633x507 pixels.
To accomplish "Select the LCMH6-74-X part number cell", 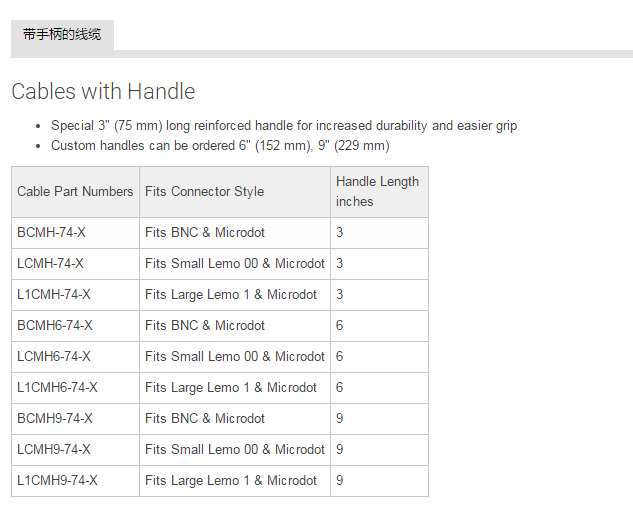I will pyautogui.click(x=54, y=357).
